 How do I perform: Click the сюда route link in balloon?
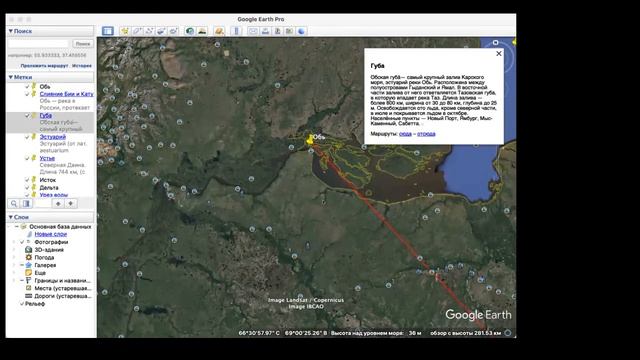[405, 134]
